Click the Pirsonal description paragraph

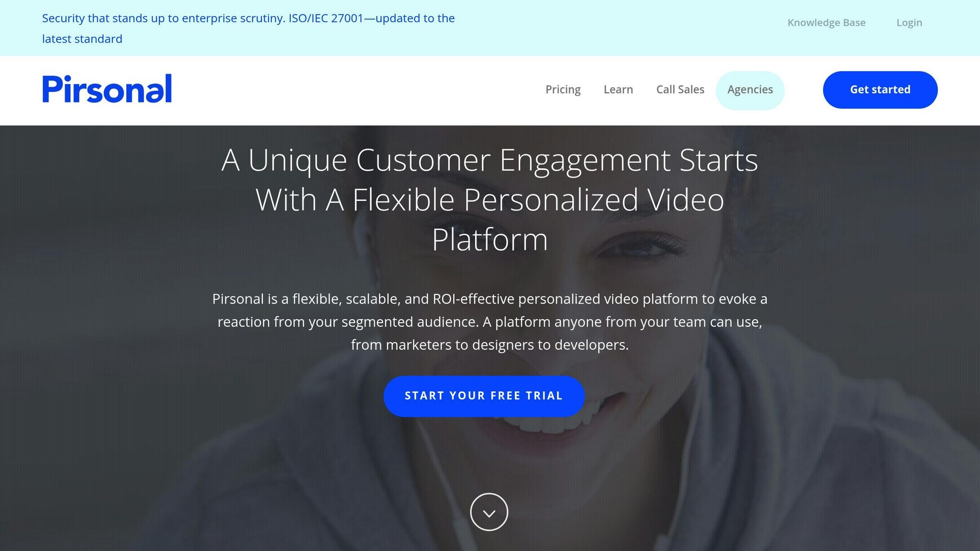[490, 321]
